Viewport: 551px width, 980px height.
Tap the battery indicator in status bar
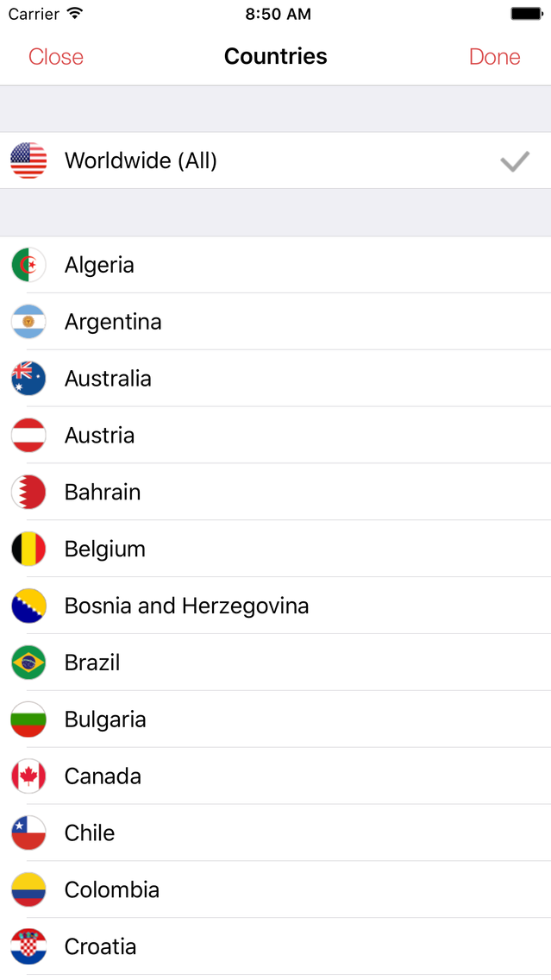(527, 14)
